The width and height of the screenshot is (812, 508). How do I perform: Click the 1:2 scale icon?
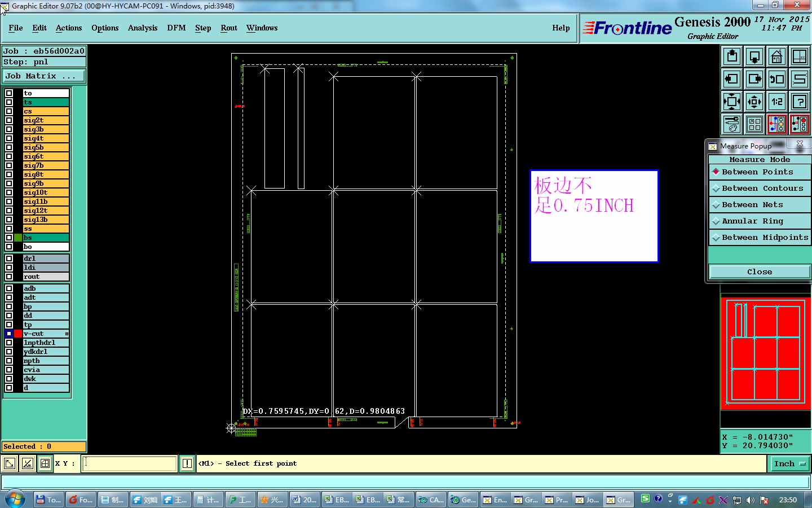[777, 102]
